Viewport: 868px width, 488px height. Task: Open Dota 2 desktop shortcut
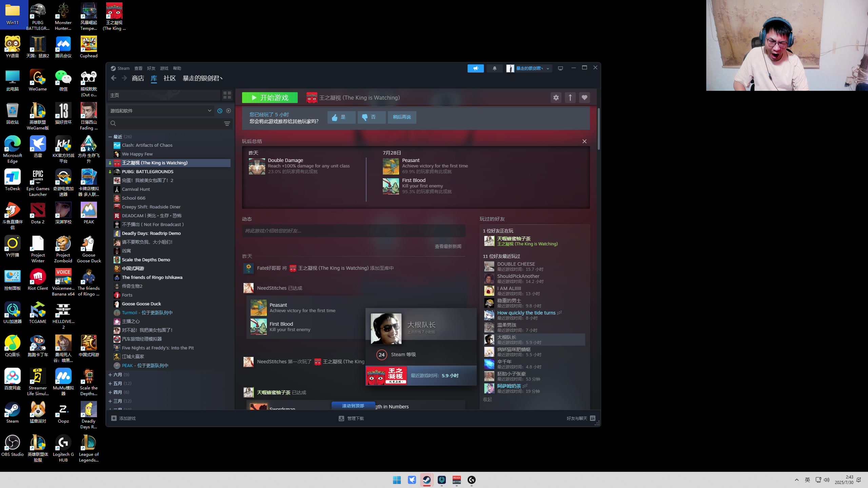click(x=38, y=213)
